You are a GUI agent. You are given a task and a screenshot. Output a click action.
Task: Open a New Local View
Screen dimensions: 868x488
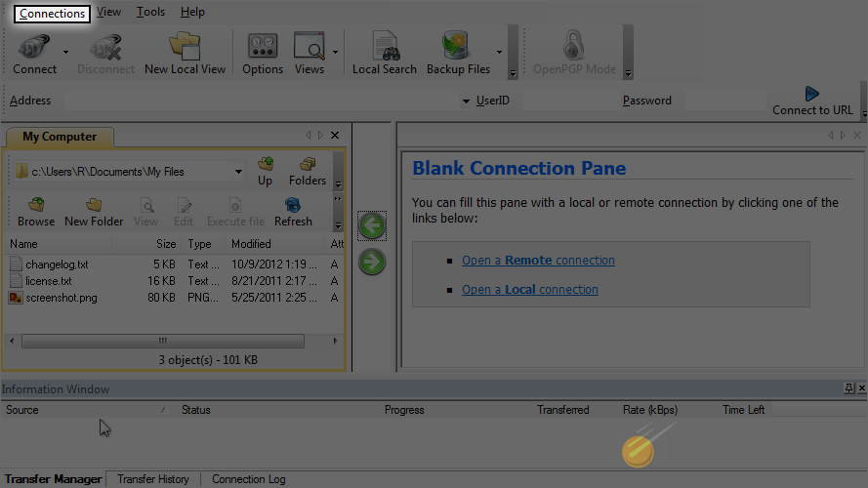click(185, 47)
